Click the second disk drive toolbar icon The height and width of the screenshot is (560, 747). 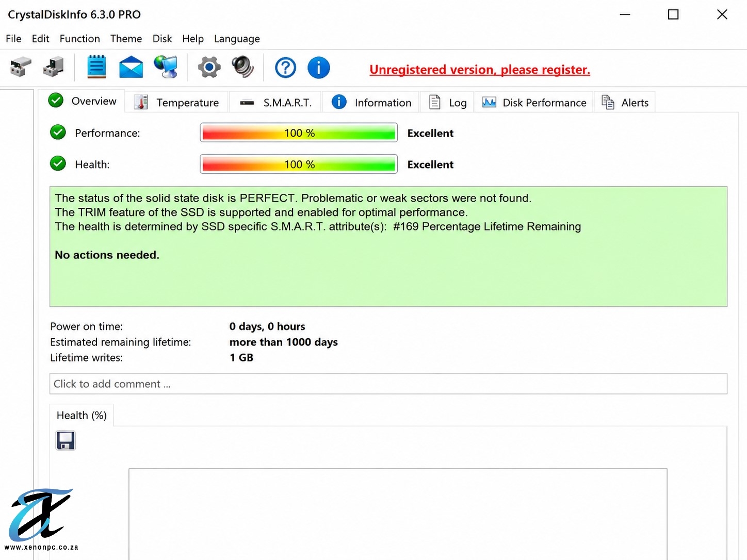[x=53, y=68]
